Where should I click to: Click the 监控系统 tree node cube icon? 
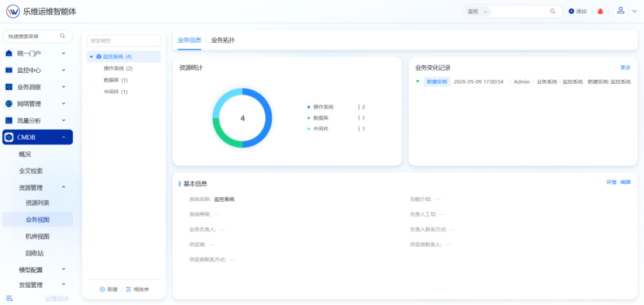[99, 57]
